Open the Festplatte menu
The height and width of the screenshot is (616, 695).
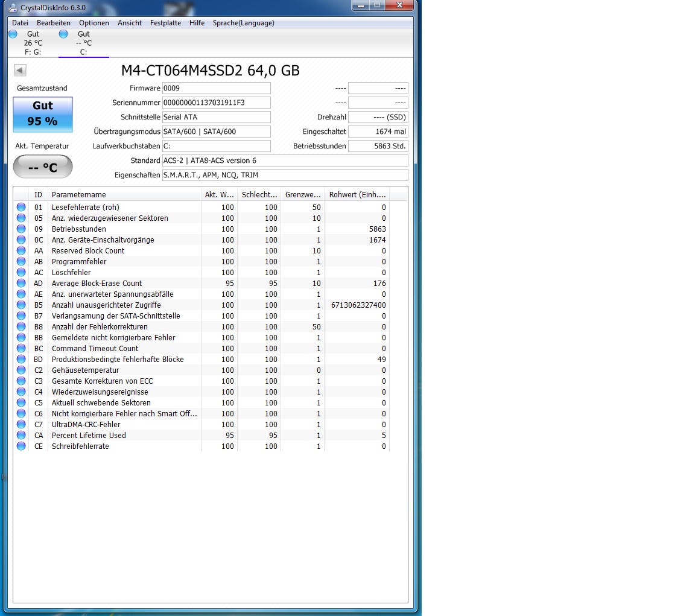click(165, 22)
